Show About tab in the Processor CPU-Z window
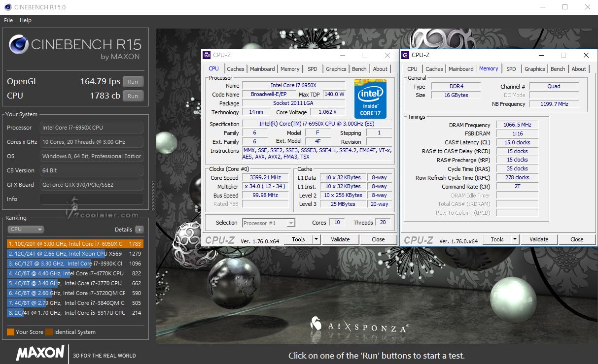The height and width of the screenshot is (364, 598). point(380,69)
